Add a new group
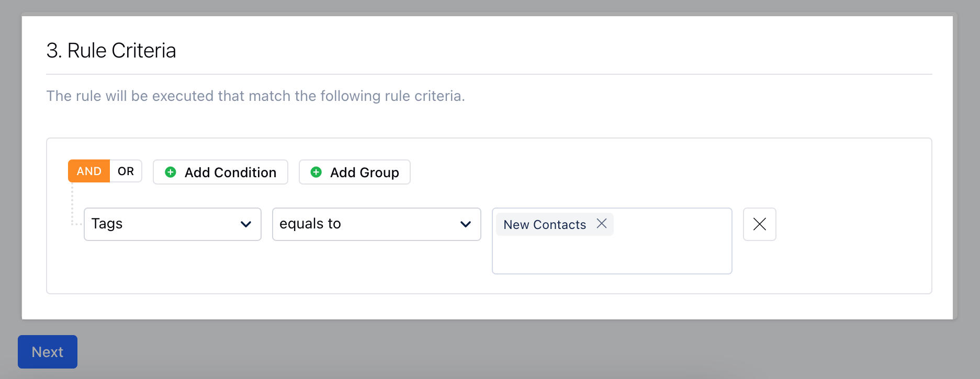Viewport: 980px width, 379px height. point(355,172)
